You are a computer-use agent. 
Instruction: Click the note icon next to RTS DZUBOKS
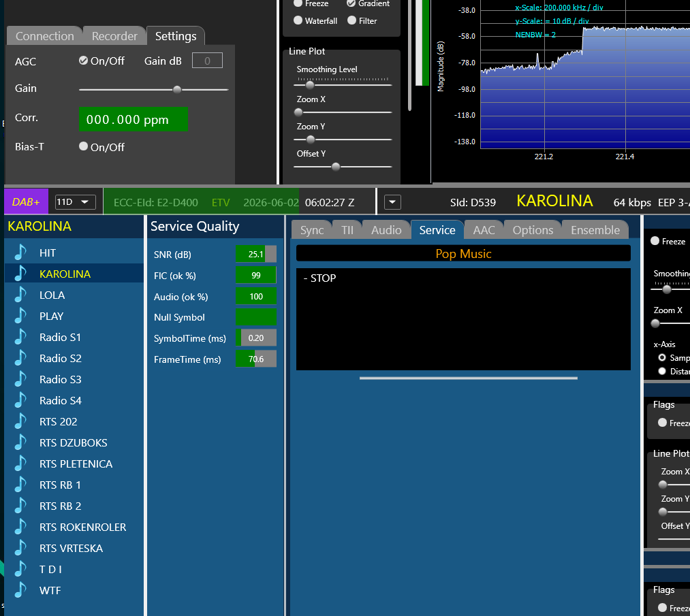pos(20,442)
